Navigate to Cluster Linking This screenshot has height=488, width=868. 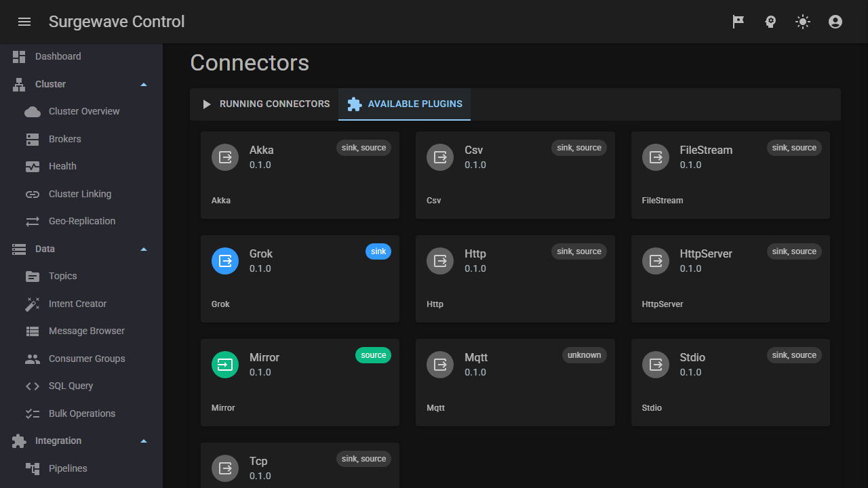80,195
